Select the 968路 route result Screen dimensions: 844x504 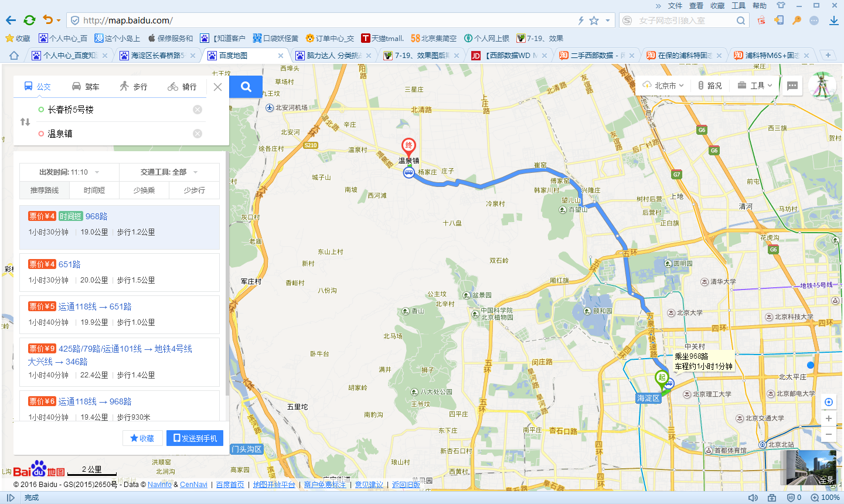[120, 227]
